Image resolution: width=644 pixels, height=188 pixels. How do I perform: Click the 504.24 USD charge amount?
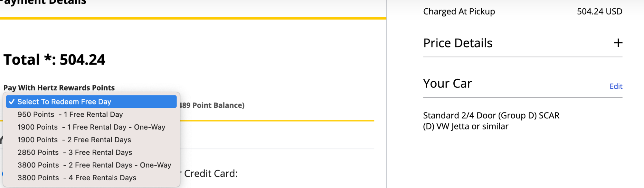pos(600,11)
